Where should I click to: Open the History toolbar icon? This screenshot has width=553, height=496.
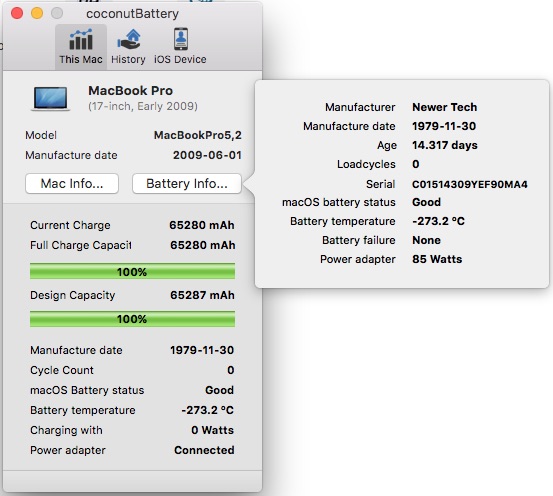pyautogui.click(x=128, y=47)
